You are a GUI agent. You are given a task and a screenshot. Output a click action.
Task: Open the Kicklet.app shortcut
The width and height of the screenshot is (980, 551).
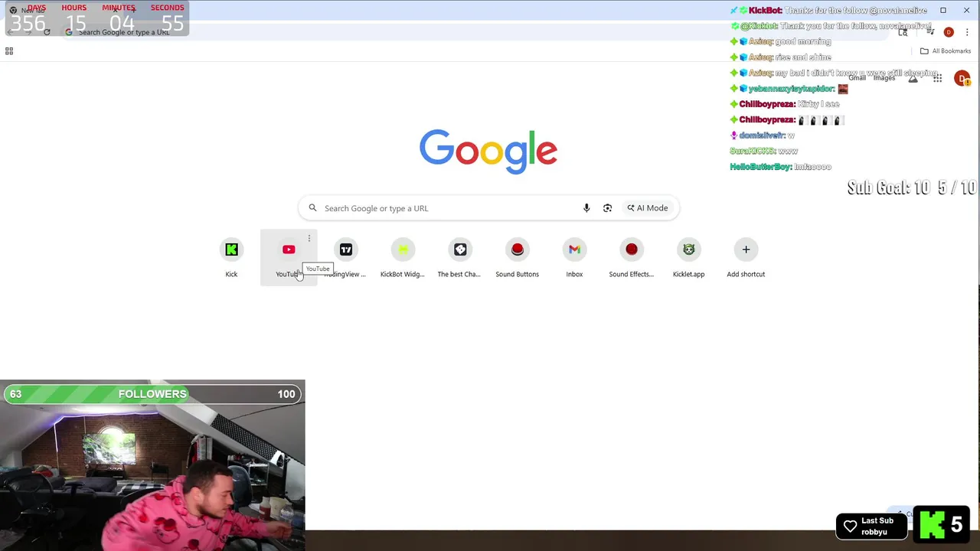[688, 258]
